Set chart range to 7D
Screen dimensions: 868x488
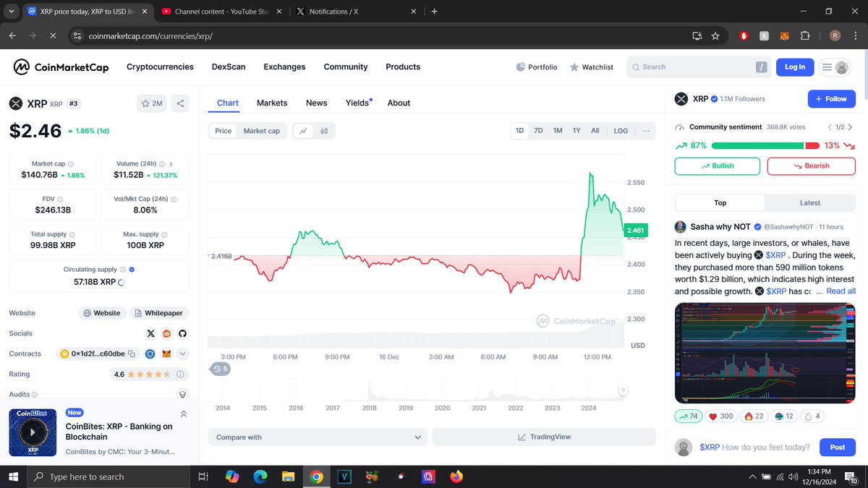point(538,131)
